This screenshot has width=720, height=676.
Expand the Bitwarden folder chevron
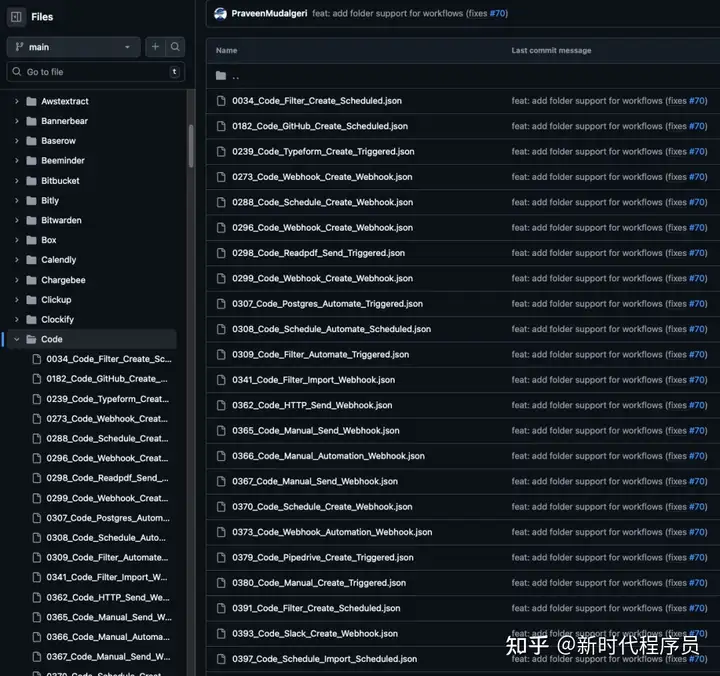tap(17, 220)
